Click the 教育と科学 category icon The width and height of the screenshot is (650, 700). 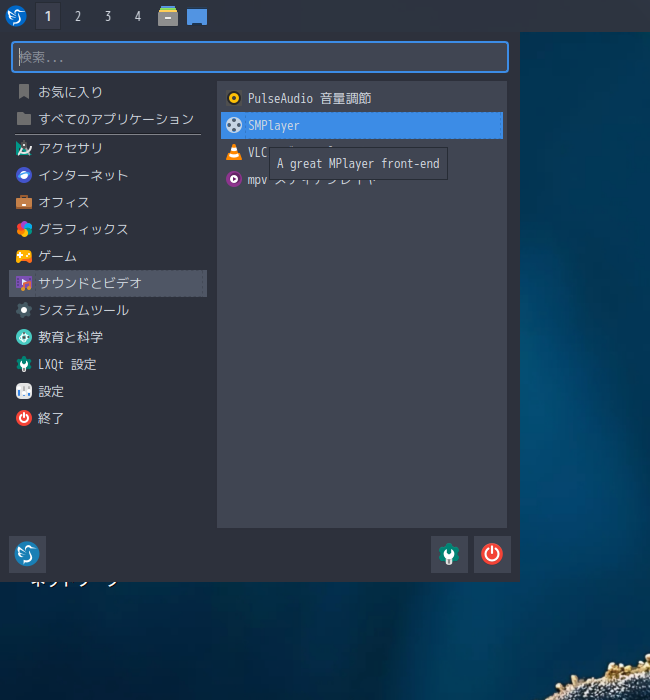(24, 337)
